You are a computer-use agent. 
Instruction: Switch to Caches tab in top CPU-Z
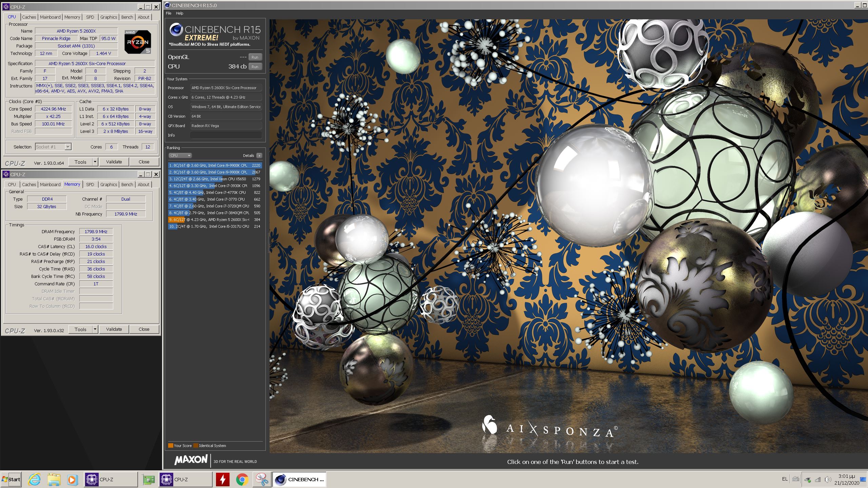click(29, 17)
